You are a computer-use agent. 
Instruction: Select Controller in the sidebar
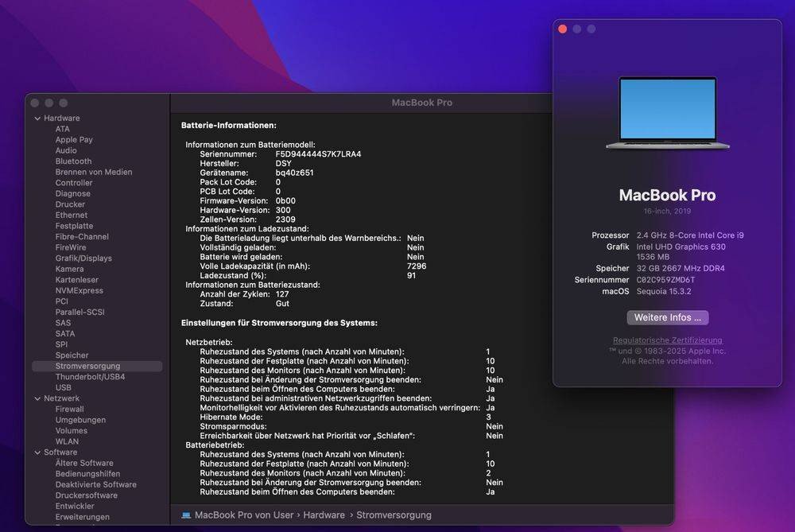click(x=74, y=183)
